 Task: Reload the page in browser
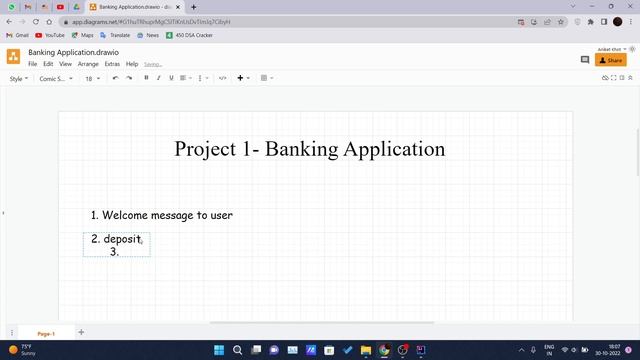(36, 22)
